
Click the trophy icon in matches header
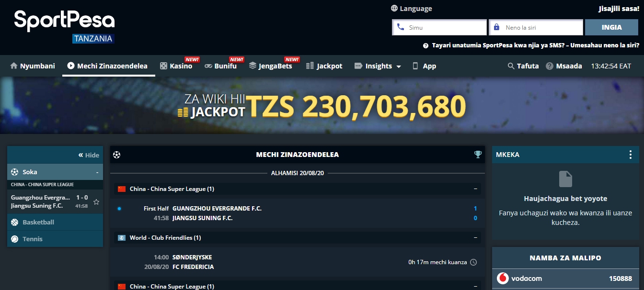tap(478, 155)
